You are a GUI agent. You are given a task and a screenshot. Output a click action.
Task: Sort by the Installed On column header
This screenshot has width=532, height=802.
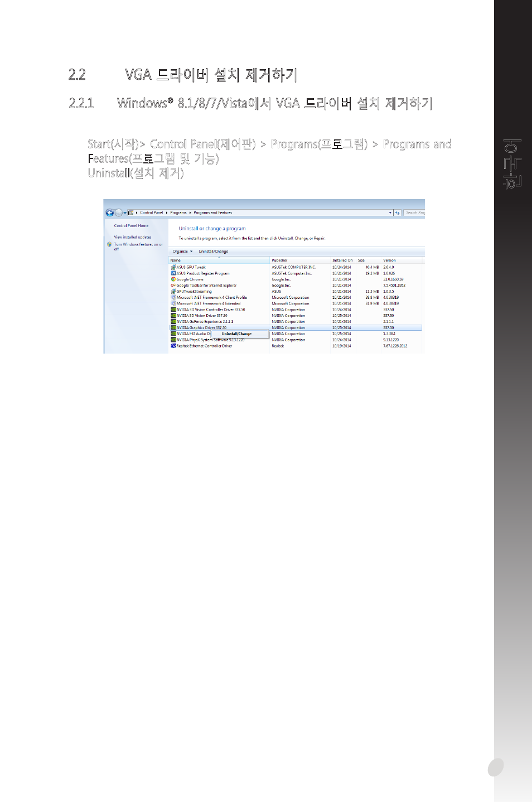pyautogui.click(x=343, y=260)
